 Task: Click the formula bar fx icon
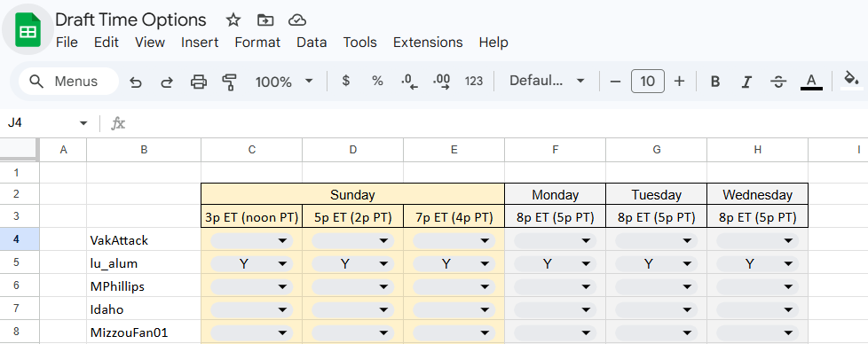click(x=118, y=123)
